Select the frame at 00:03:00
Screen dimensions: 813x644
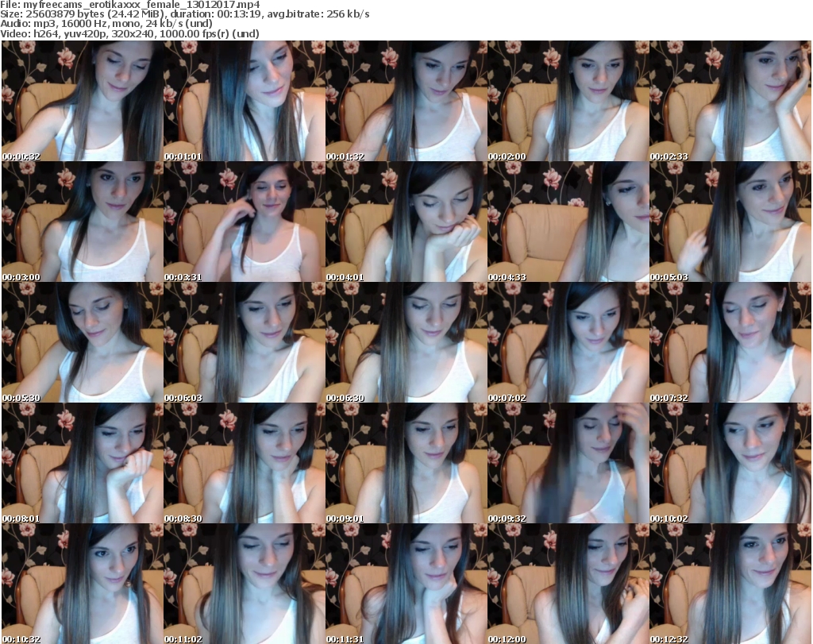pyautogui.click(x=83, y=222)
